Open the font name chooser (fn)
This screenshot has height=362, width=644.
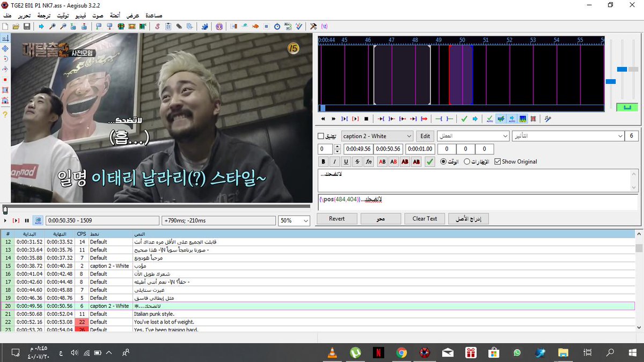(x=369, y=161)
